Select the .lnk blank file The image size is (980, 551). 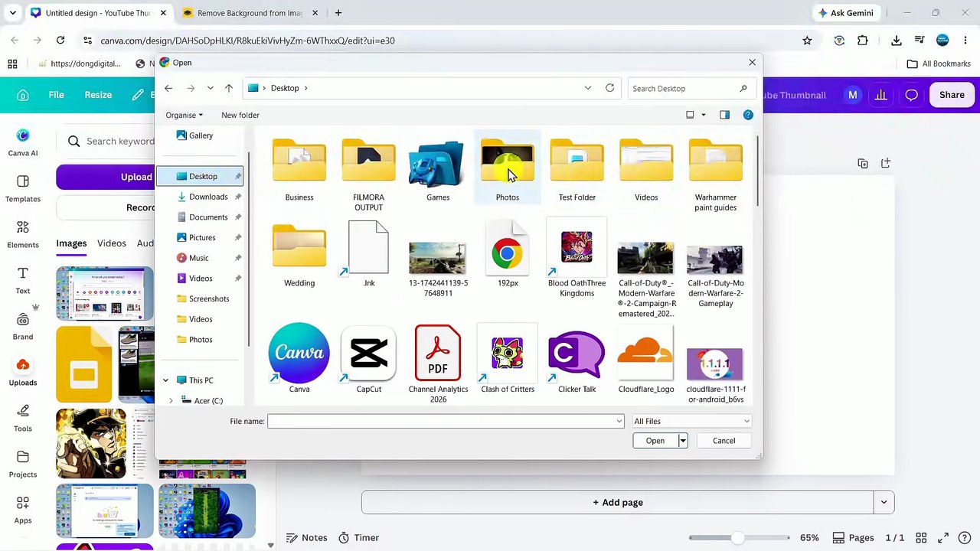tap(368, 255)
